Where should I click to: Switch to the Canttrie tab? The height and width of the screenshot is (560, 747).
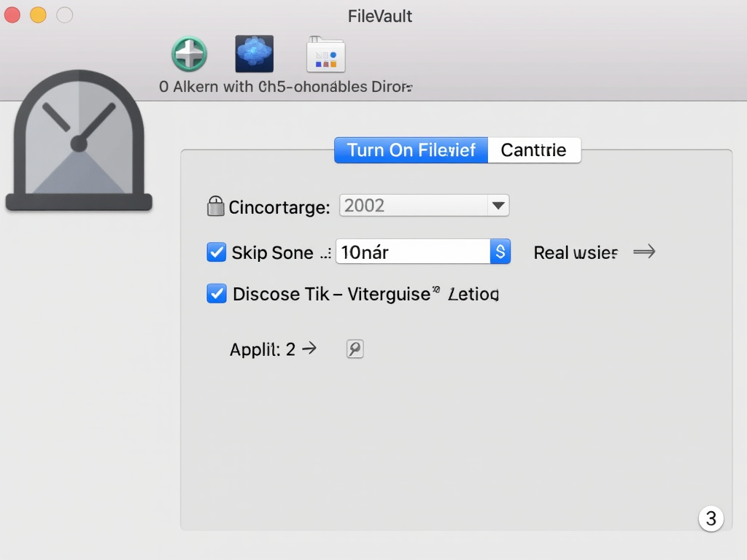tap(534, 150)
